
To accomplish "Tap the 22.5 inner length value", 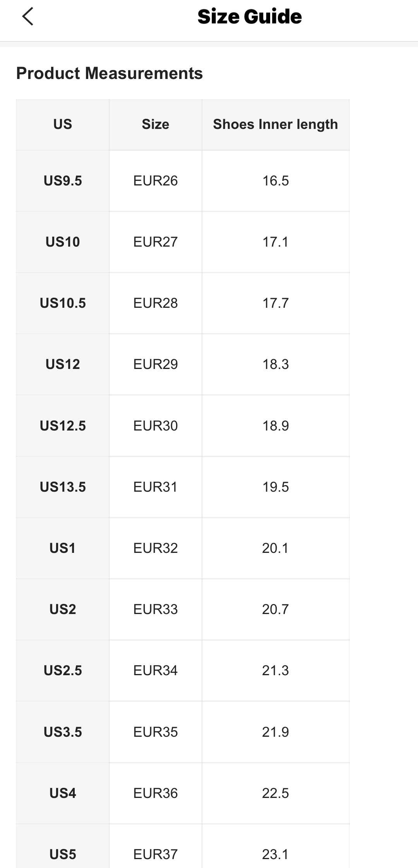I will [x=276, y=793].
